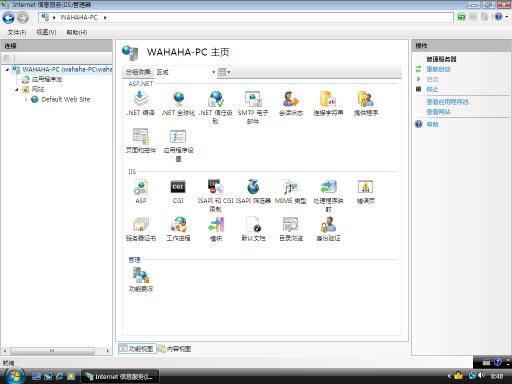Open the ISAPI filters globe icon
This screenshot has width=512, height=384.
253,187
